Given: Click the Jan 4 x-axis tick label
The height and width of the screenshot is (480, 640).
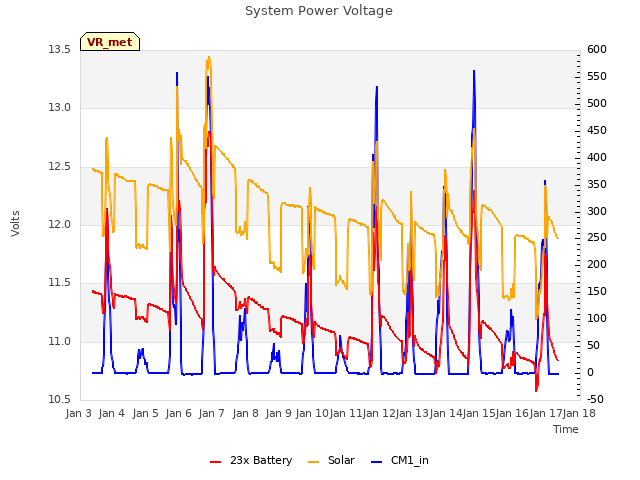Looking at the screenshot, I should [112, 413].
